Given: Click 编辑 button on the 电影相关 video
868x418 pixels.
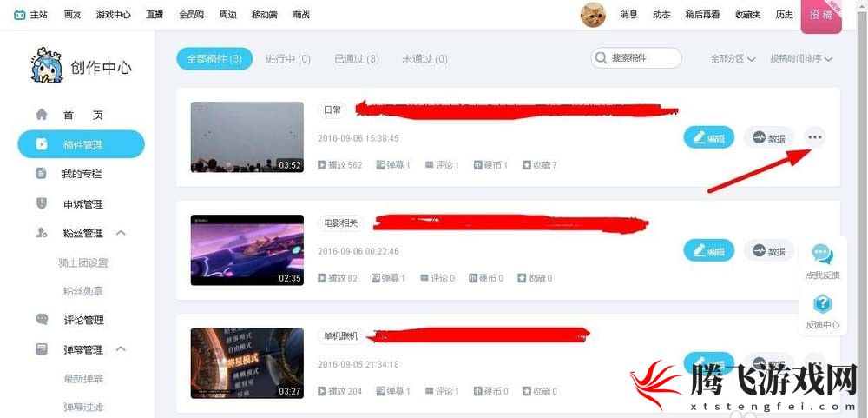Looking at the screenshot, I should pyautogui.click(x=708, y=250).
